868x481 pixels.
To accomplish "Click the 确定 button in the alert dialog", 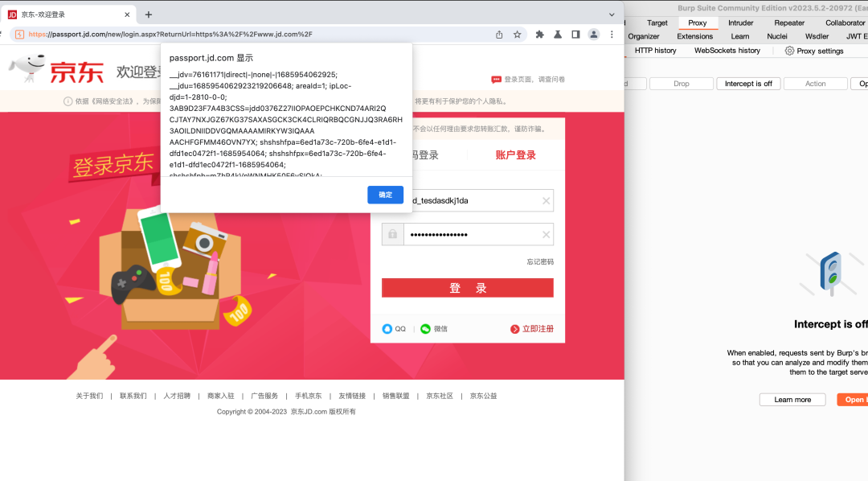I will point(385,195).
